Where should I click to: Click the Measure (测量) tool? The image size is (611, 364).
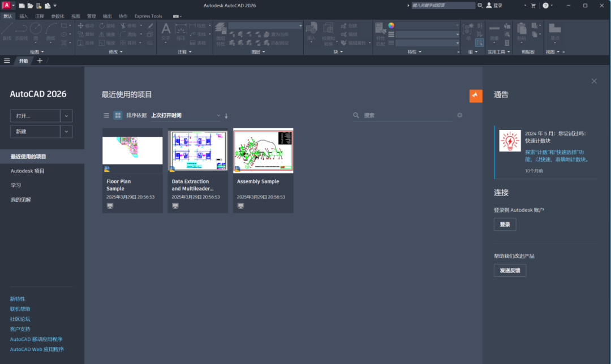(x=494, y=32)
